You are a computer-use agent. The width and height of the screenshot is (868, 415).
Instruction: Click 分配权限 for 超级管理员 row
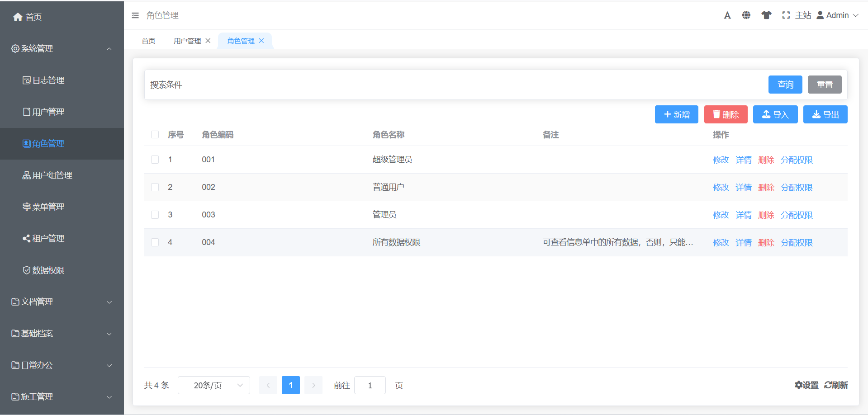point(797,160)
